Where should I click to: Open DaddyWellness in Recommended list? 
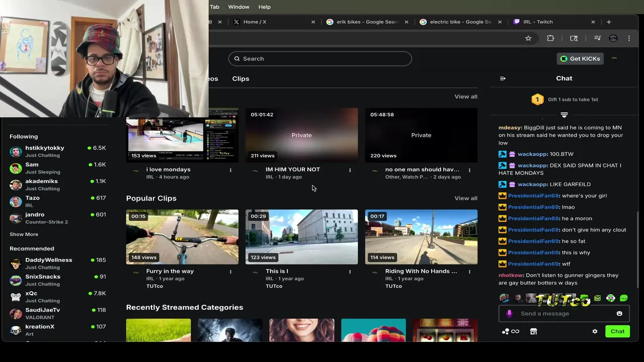pyautogui.click(x=58, y=263)
